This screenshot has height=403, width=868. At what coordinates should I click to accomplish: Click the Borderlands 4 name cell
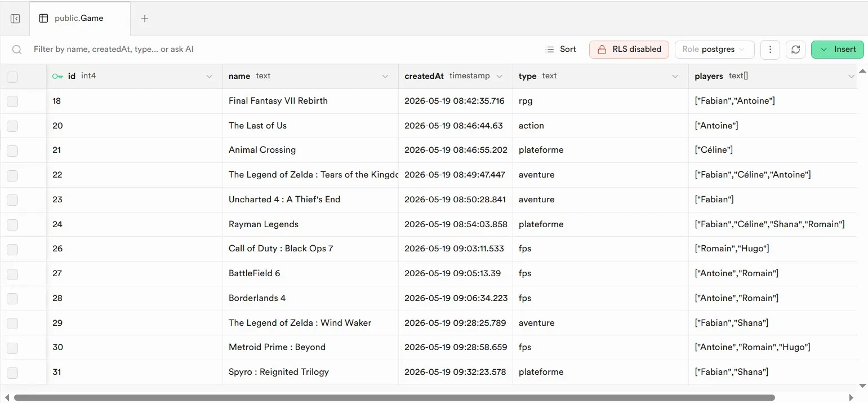310,298
